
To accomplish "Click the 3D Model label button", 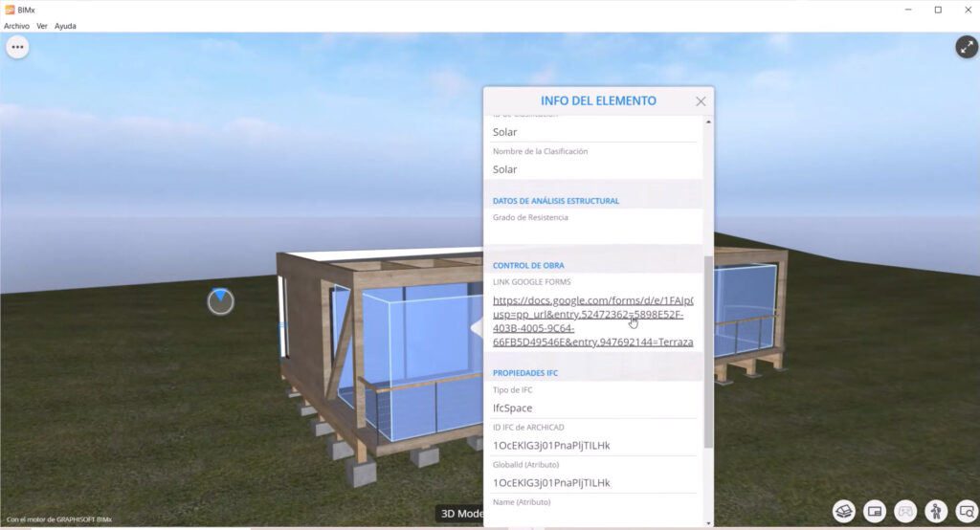I will pyautogui.click(x=460, y=514).
